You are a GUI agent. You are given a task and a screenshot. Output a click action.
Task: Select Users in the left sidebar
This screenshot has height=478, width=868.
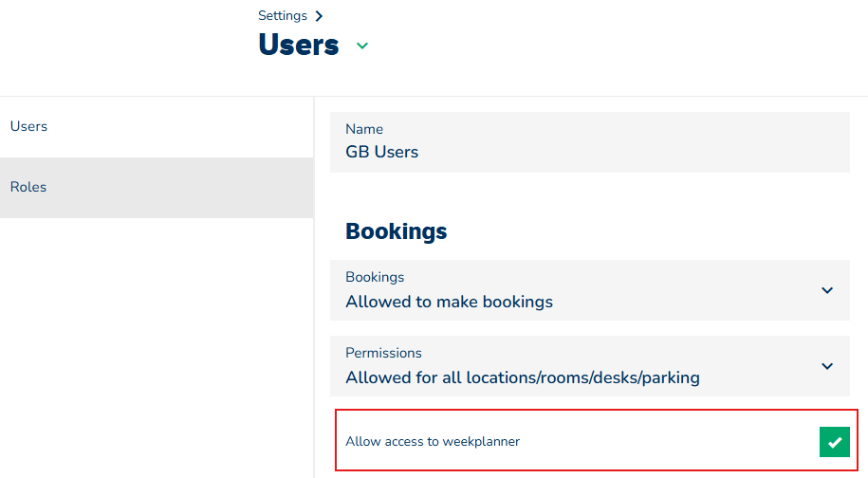click(x=28, y=126)
